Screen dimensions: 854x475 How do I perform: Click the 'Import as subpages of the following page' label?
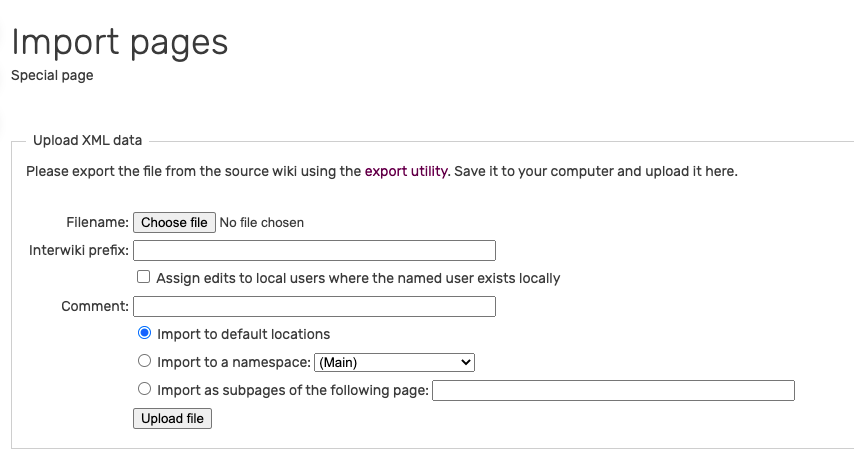click(292, 390)
